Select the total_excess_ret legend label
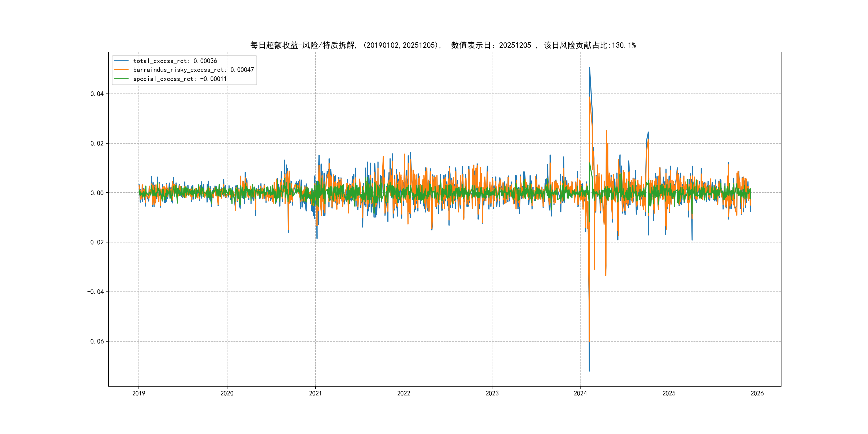 point(175,61)
